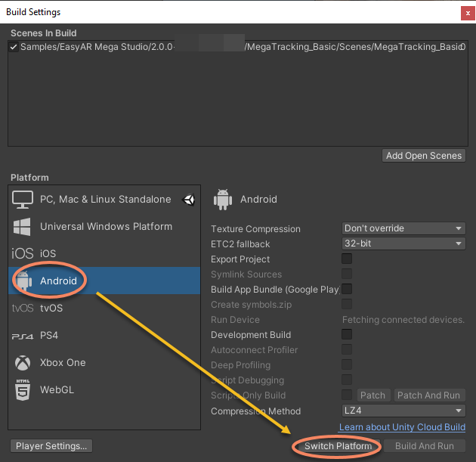
Task: Click the Android robot icon in platform list
Action: (x=23, y=281)
